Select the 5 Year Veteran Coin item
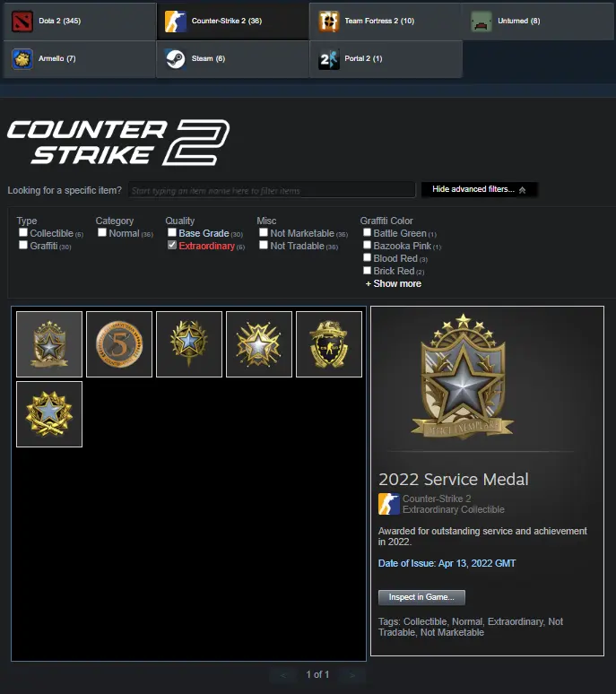This screenshot has height=694, width=616. click(x=119, y=344)
